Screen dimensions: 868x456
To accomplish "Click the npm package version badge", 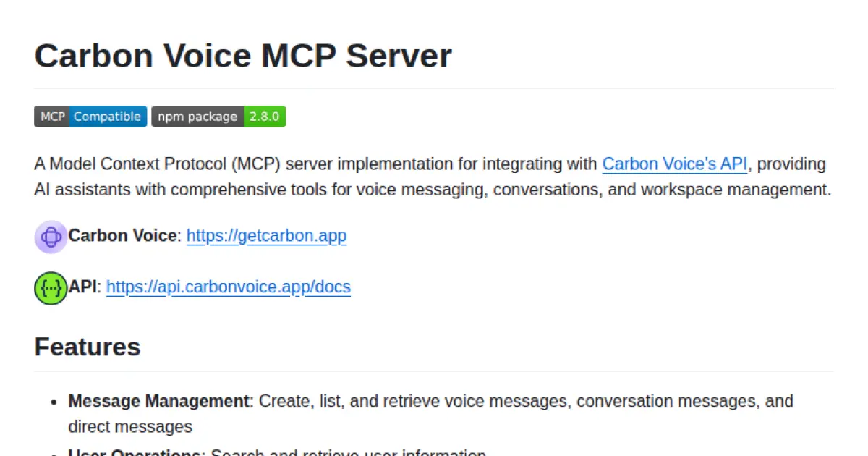I will (218, 116).
